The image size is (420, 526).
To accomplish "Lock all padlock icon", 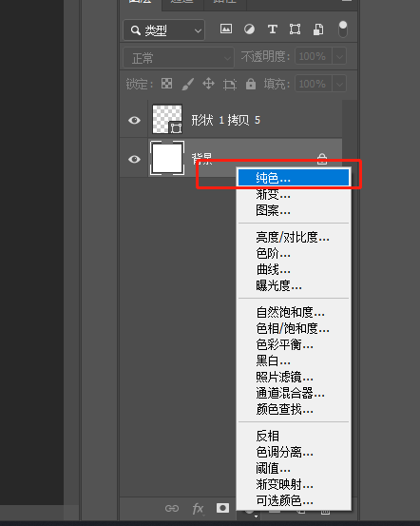I will point(251,84).
